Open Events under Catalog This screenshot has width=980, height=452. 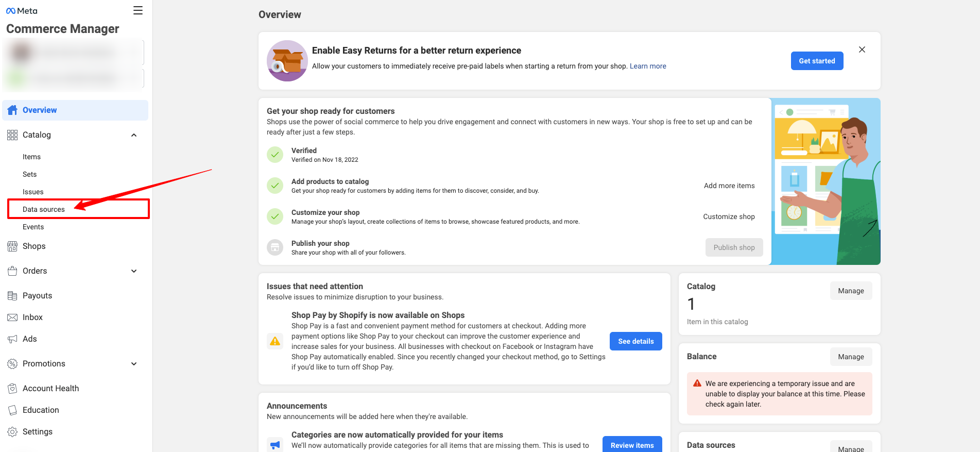(x=33, y=227)
